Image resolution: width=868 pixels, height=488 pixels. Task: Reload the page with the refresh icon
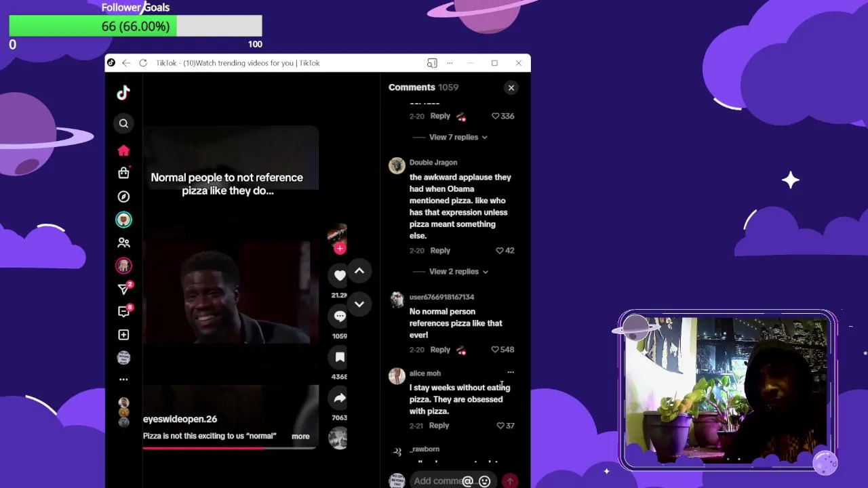[143, 63]
